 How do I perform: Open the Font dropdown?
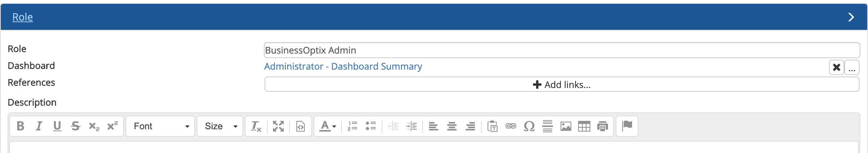point(161,126)
